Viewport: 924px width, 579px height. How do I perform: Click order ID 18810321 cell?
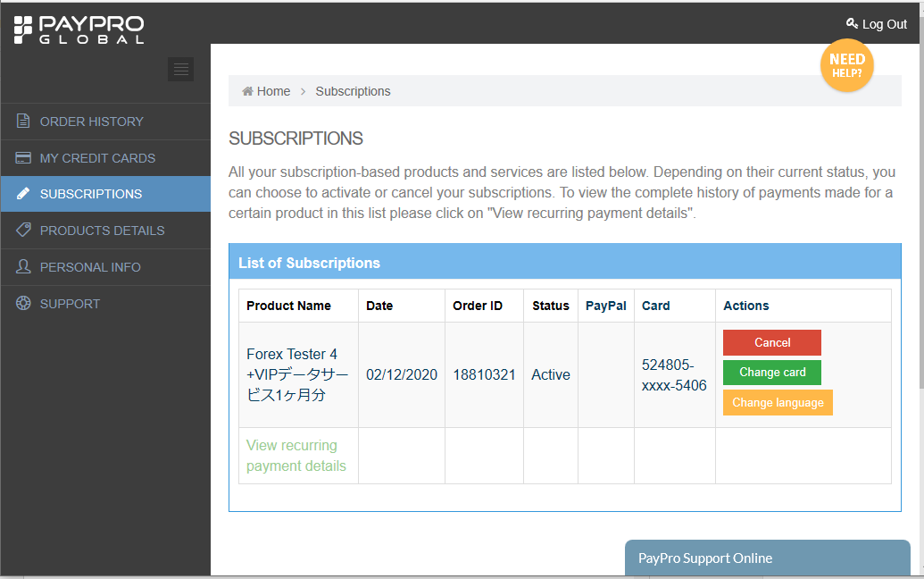tap(485, 374)
